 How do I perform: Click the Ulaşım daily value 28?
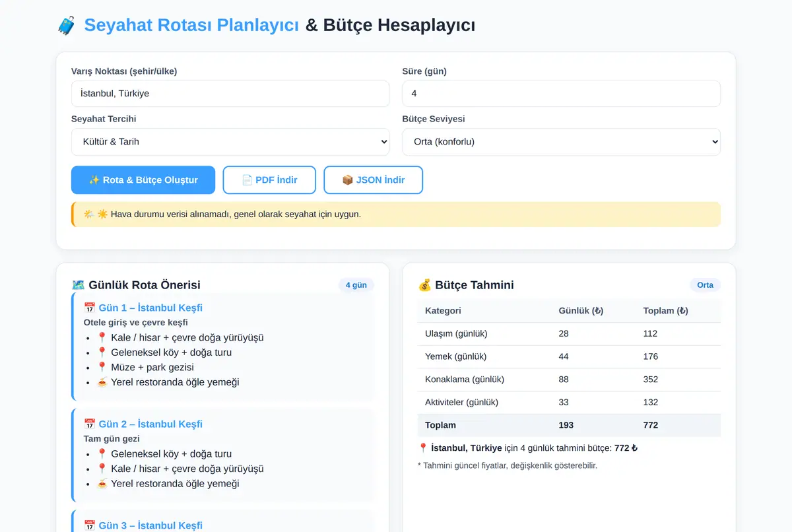click(564, 333)
